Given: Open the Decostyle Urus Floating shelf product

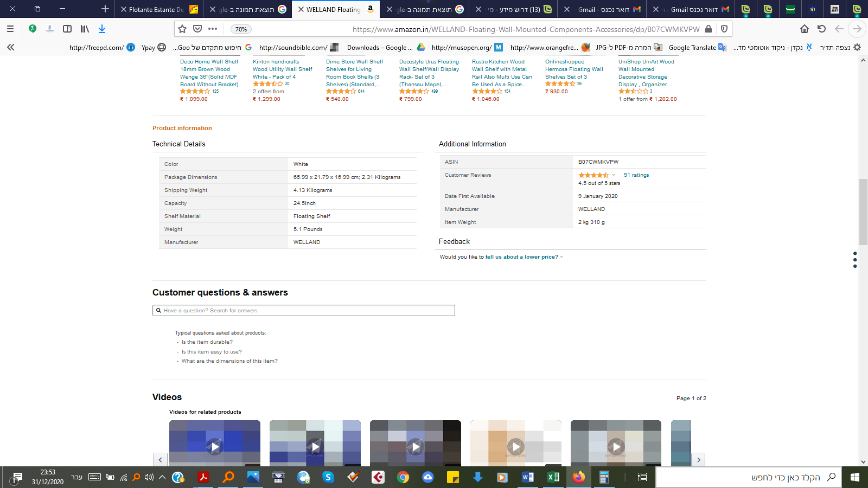Looking at the screenshot, I should [429, 73].
